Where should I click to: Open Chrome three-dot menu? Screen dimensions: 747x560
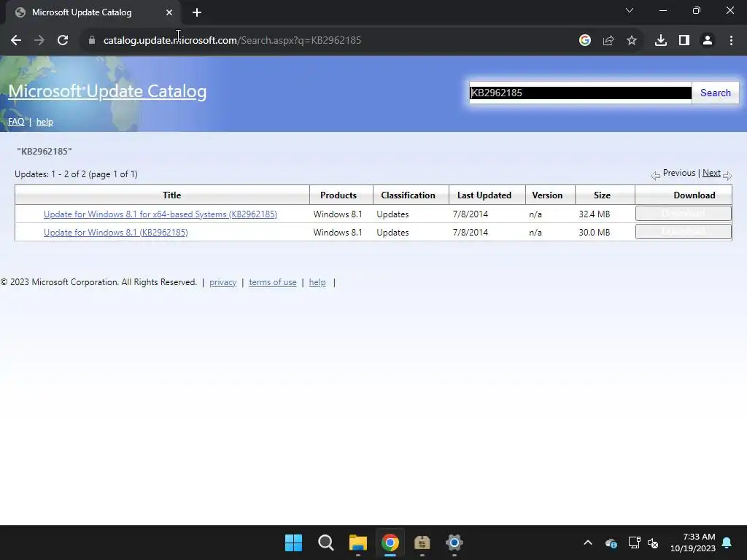(731, 41)
